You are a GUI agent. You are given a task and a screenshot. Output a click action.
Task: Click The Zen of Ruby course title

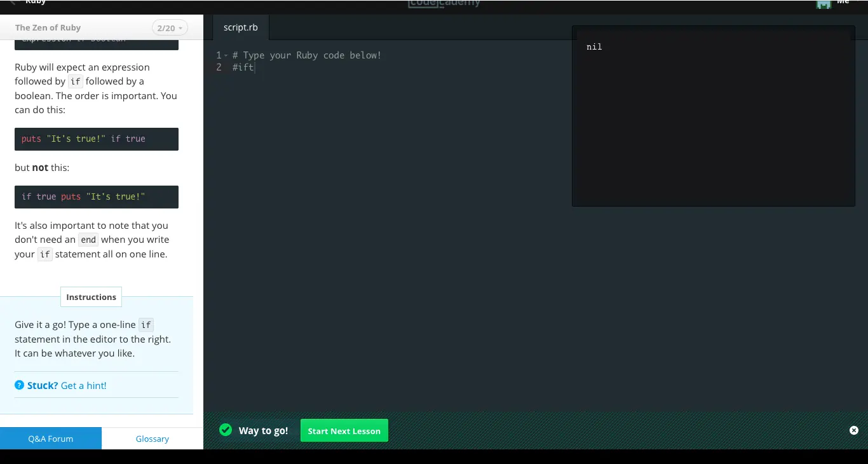(48, 28)
